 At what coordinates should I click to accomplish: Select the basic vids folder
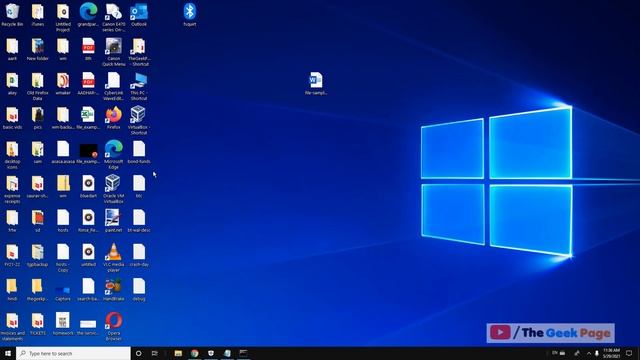pyautogui.click(x=12, y=118)
